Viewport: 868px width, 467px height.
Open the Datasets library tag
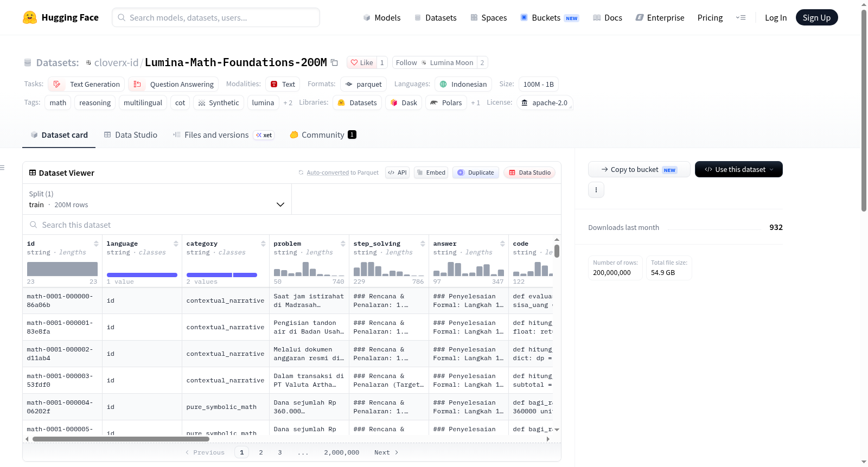pyautogui.click(x=358, y=103)
